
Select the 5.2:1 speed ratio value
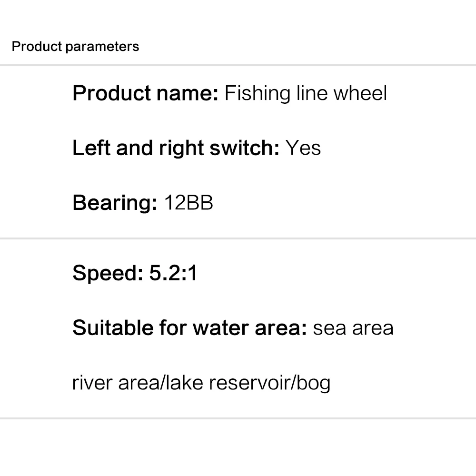173,273
